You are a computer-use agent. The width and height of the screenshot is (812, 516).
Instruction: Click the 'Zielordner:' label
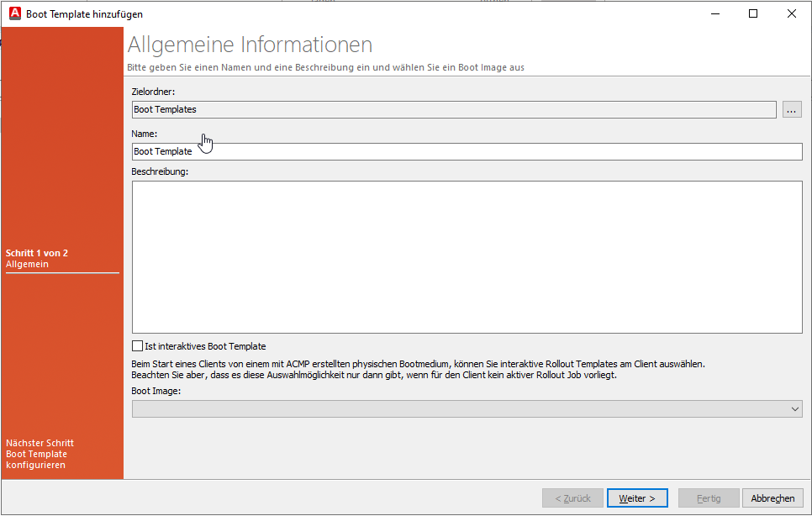(x=153, y=92)
